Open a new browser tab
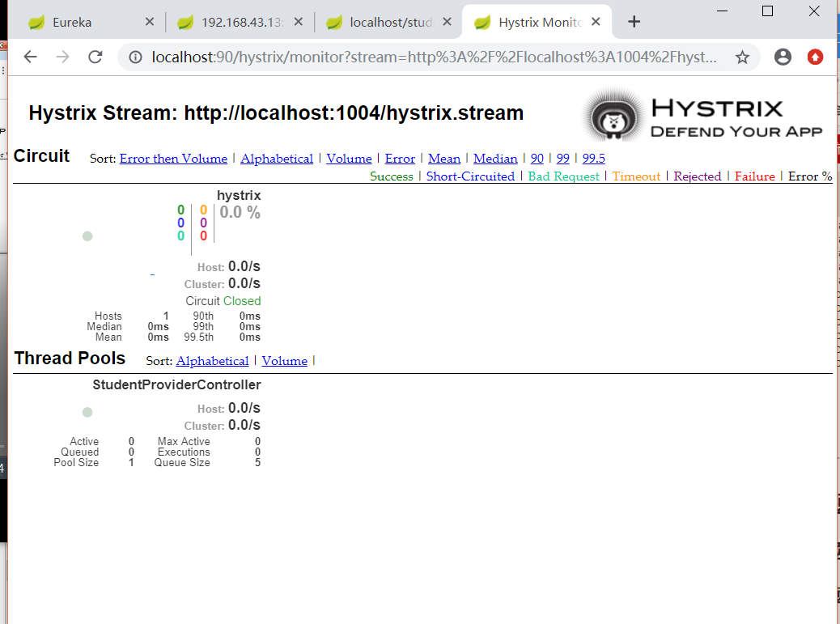Image resolution: width=840 pixels, height=624 pixels. pyautogui.click(x=634, y=21)
